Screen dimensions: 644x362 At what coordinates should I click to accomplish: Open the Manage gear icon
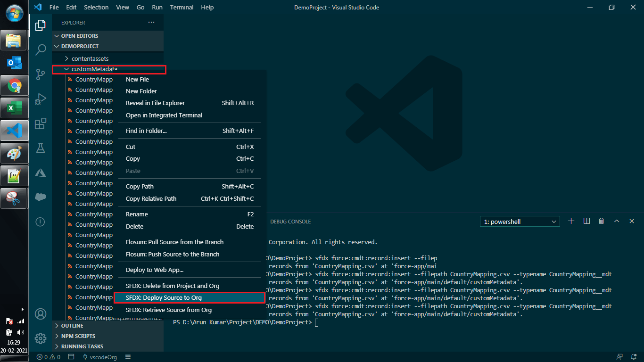point(41,338)
